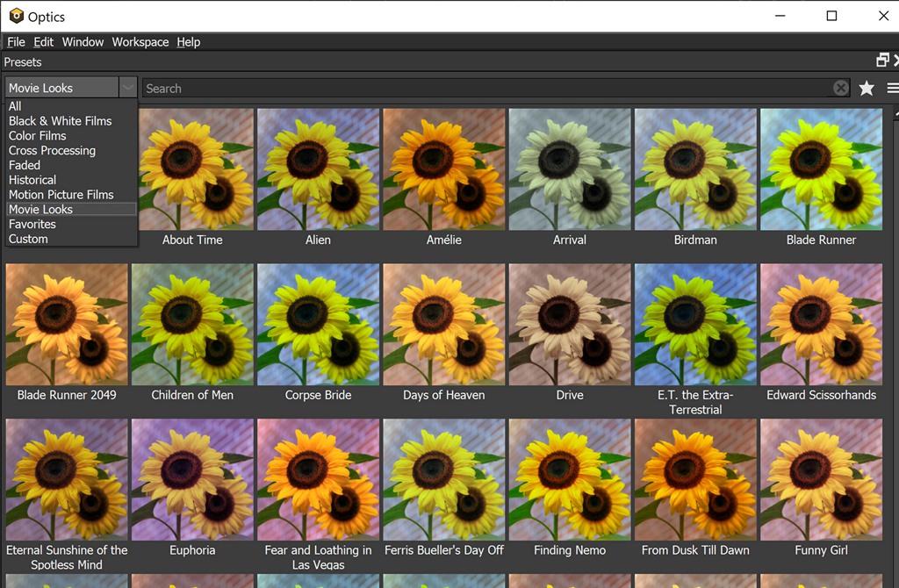Select Fear and Loathing in Las Vegas preset
The height and width of the screenshot is (588, 899).
[318, 480]
